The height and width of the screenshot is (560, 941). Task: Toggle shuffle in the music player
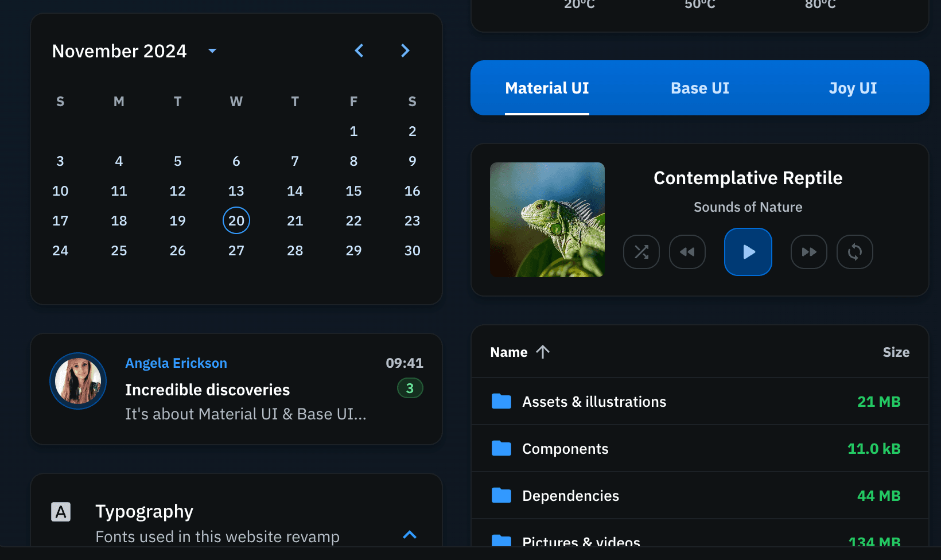[641, 252]
